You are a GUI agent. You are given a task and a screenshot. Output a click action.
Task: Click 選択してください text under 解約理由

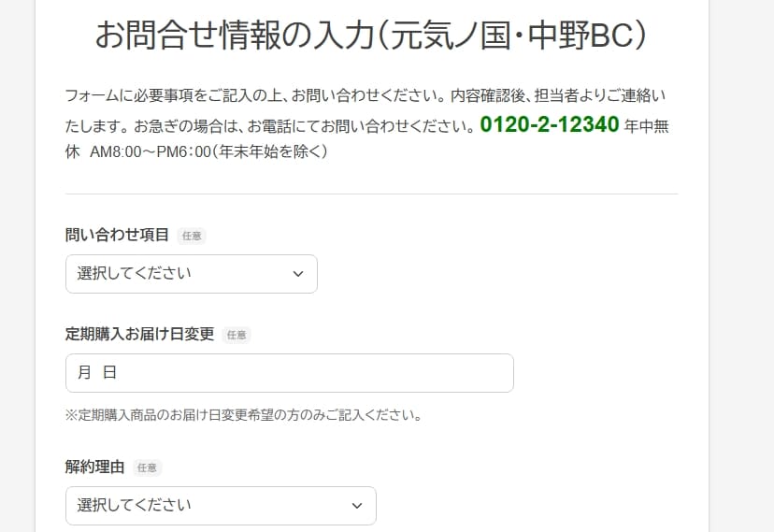point(134,505)
